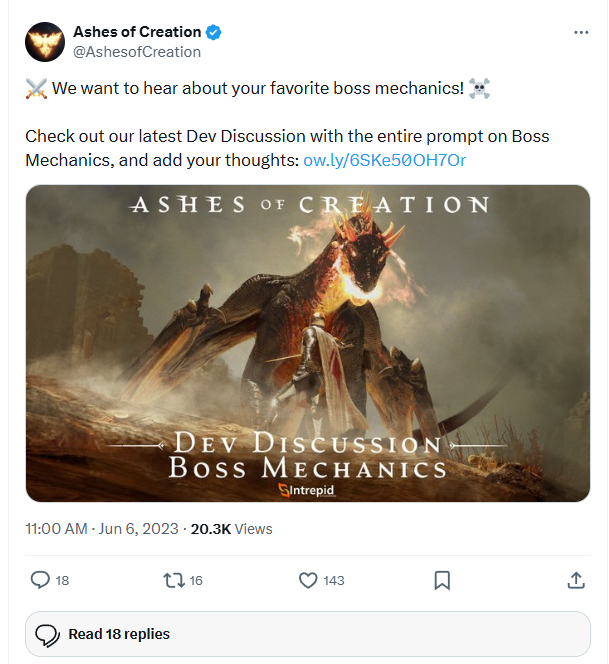This screenshot has height=664, width=609.
Task: Click the Read 18 replies button
Action: coord(308,634)
